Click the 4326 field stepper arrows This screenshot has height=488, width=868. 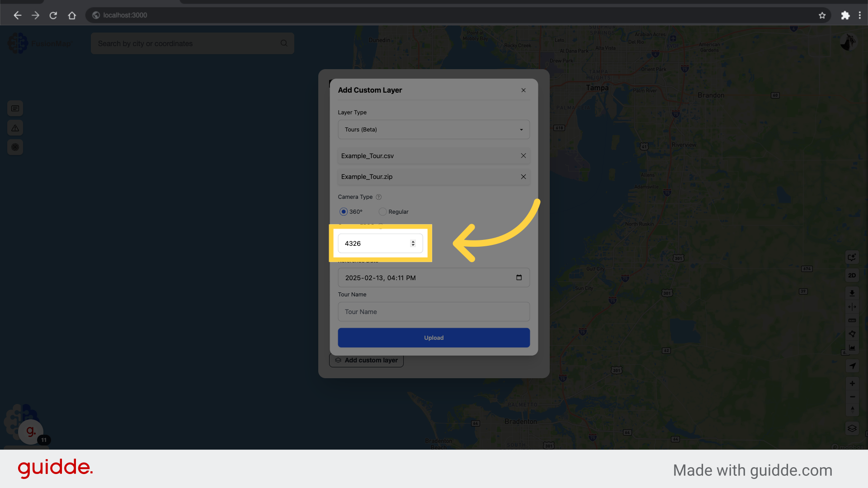pos(413,244)
